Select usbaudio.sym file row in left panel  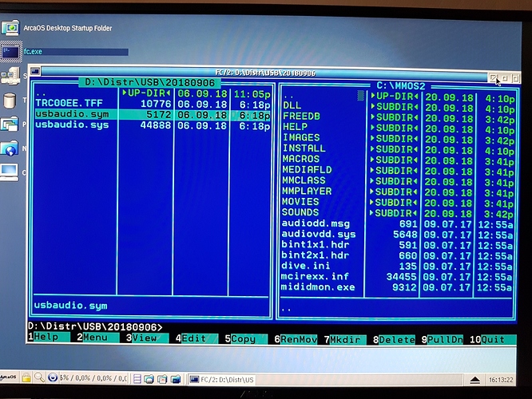pyautogui.click(x=153, y=115)
